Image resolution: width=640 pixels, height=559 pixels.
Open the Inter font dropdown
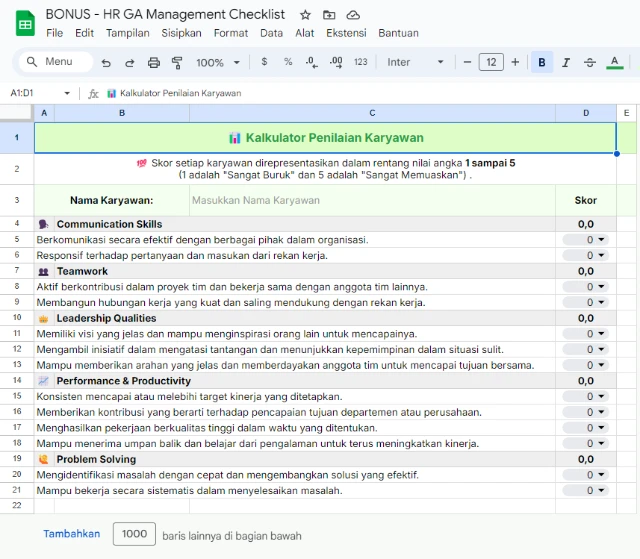click(415, 62)
